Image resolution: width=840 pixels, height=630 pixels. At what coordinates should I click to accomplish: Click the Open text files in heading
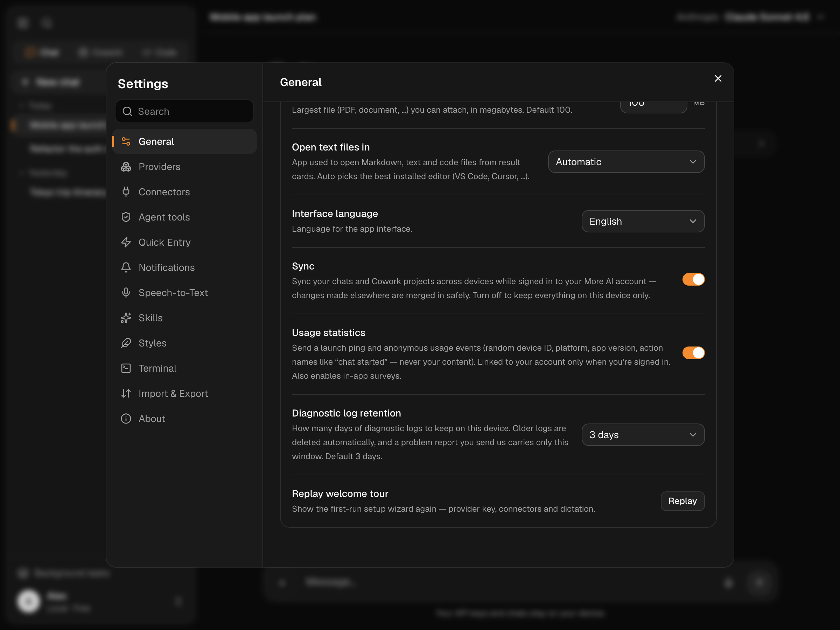pyautogui.click(x=330, y=147)
